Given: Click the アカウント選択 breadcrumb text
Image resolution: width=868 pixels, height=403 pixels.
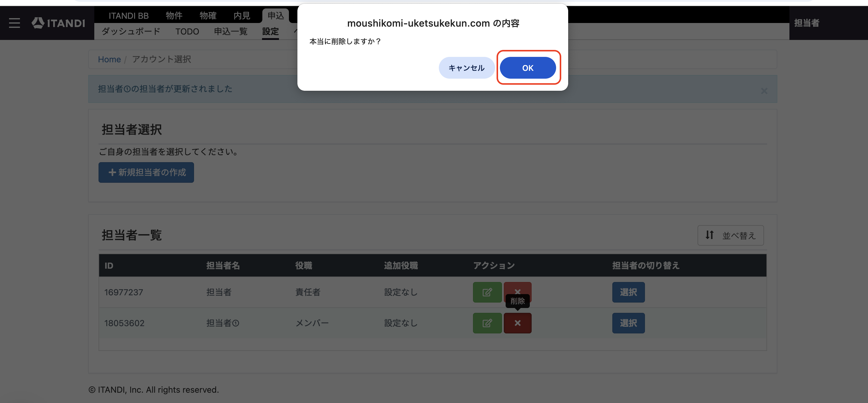Looking at the screenshot, I should click(x=161, y=59).
